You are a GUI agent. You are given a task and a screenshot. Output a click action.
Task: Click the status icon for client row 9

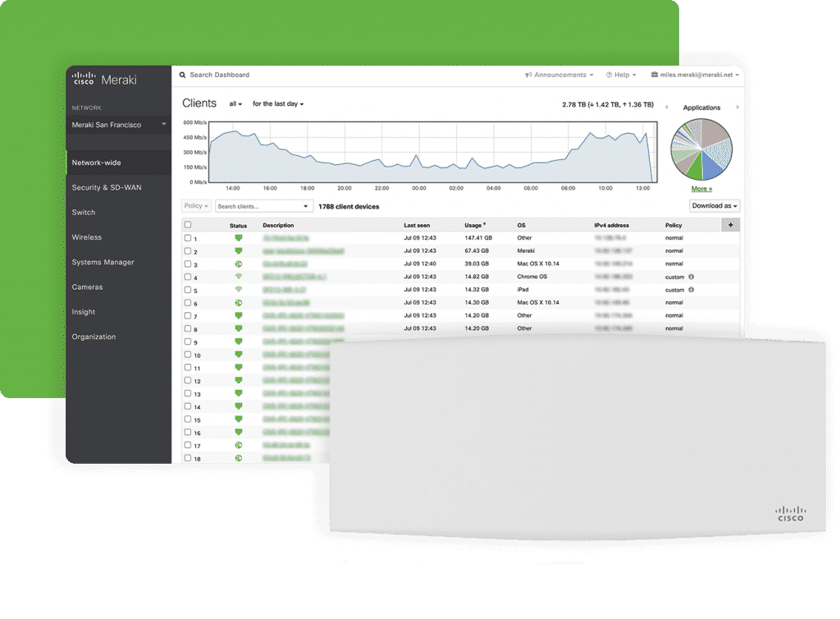(239, 342)
